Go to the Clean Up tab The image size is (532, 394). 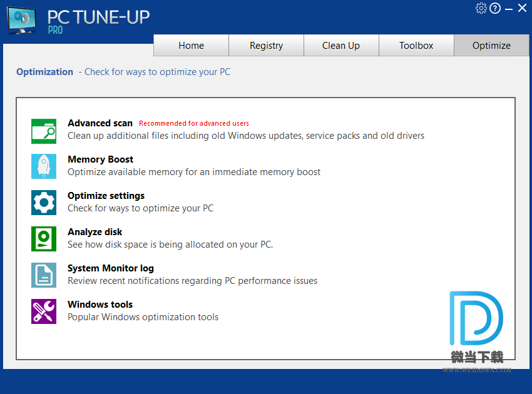point(341,46)
